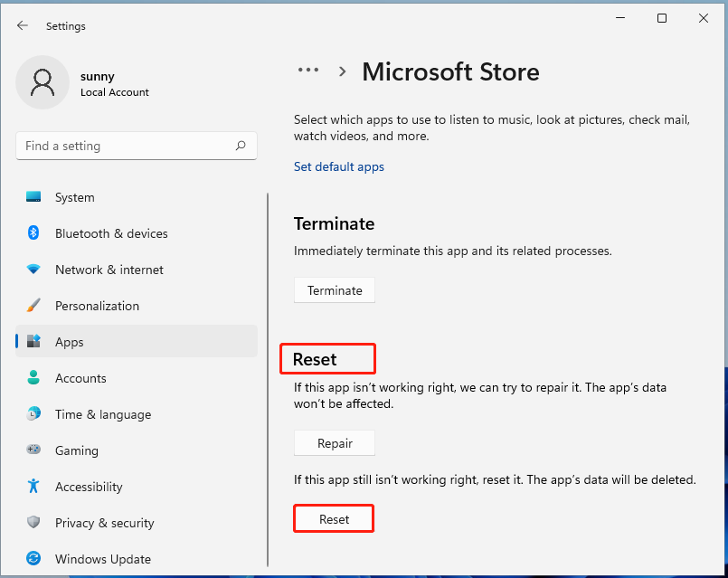
Task: Open Time & language clock icon
Action: (33, 414)
